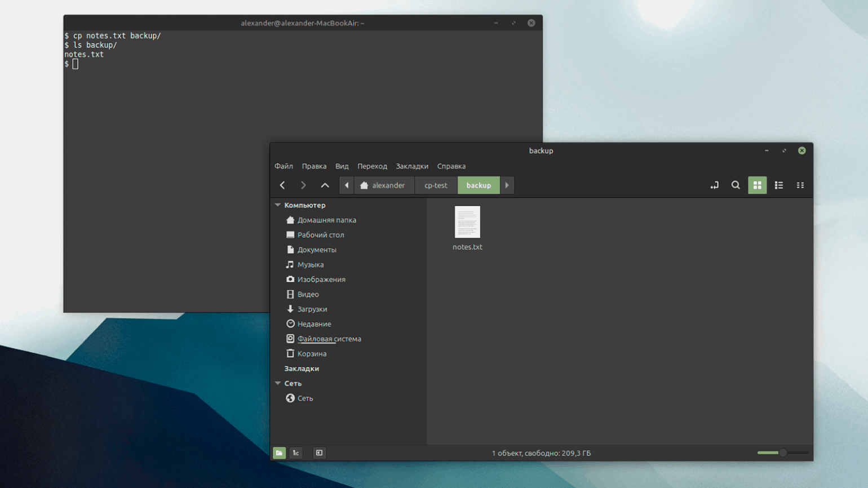Switch to compact view mode

coord(800,185)
